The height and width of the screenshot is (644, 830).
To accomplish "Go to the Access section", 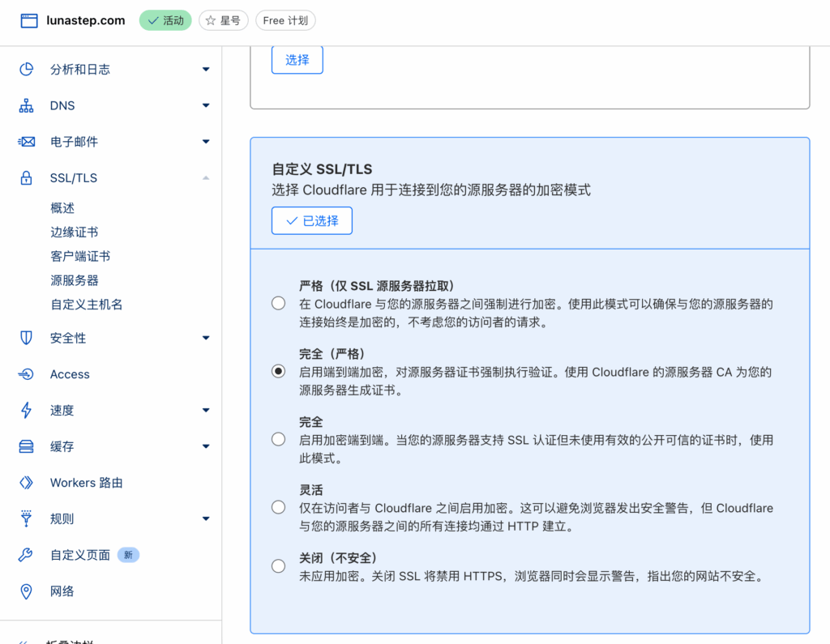I will tap(70, 374).
